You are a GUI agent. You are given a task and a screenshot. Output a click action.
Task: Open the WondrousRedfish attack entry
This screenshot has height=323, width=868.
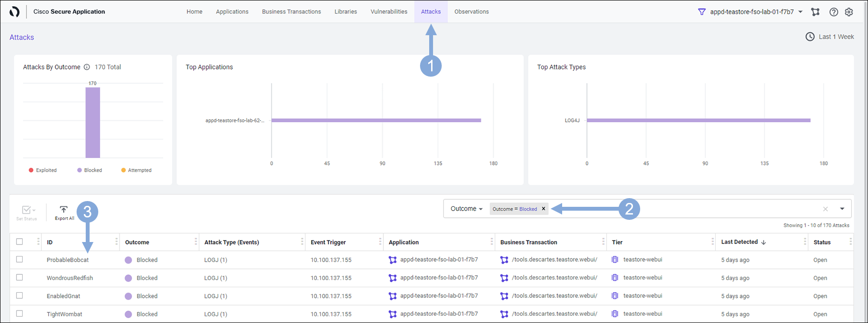coord(70,278)
